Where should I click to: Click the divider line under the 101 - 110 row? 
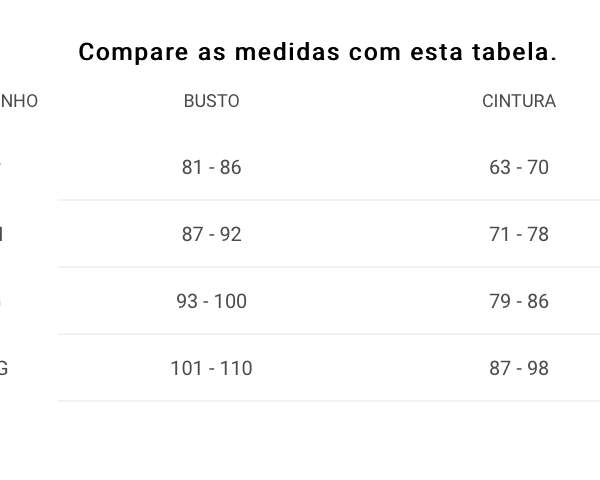pos(329,401)
